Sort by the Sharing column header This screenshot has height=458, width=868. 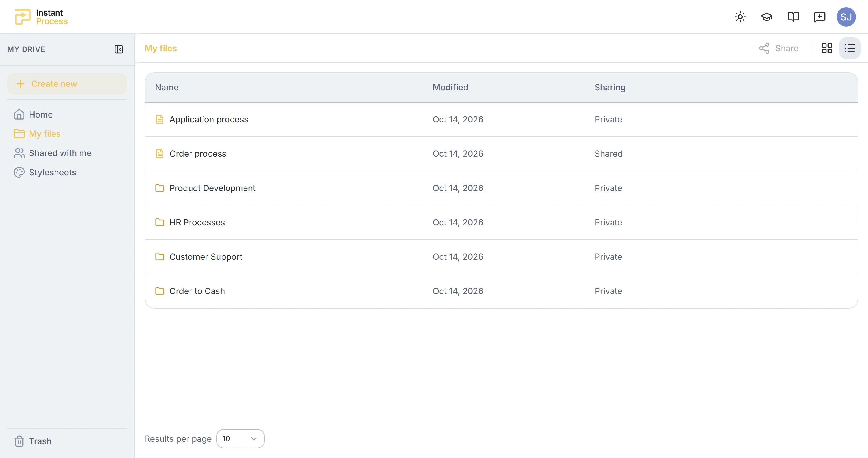609,88
